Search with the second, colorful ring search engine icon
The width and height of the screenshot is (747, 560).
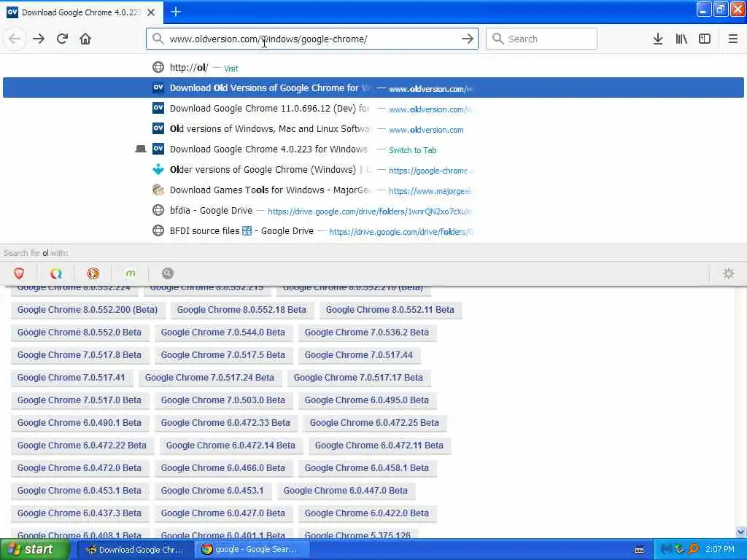(56, 273)
